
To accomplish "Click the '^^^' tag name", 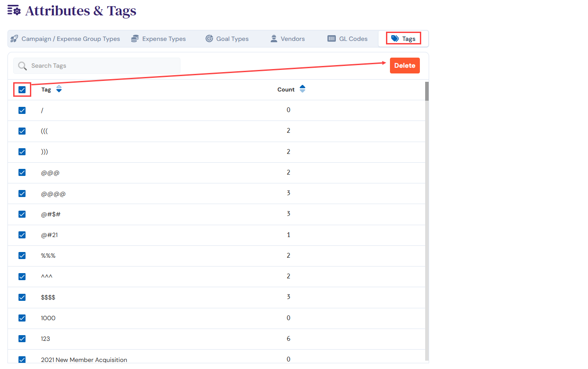I will coord(47,276).
